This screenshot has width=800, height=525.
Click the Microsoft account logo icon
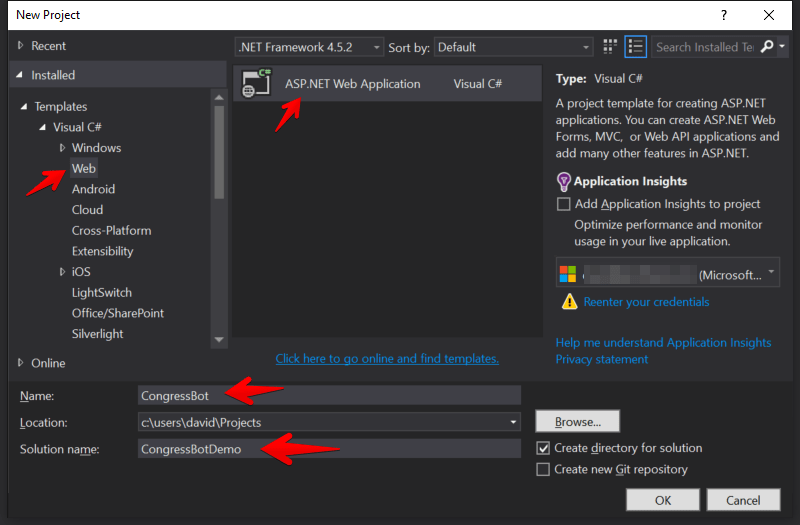567,274
